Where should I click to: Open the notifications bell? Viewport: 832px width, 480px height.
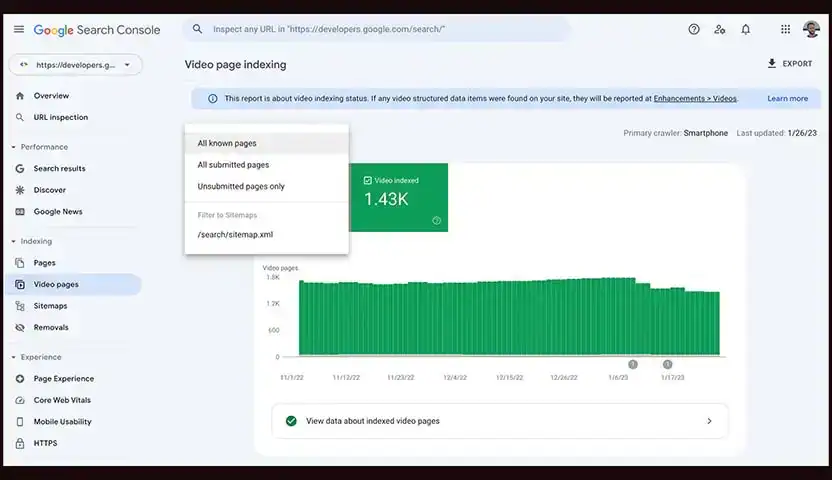point(746,30)
